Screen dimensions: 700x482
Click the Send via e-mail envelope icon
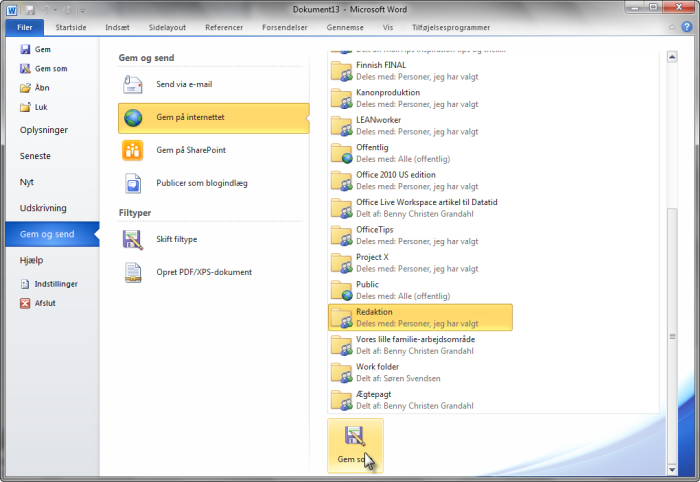(x=133, y=84)
